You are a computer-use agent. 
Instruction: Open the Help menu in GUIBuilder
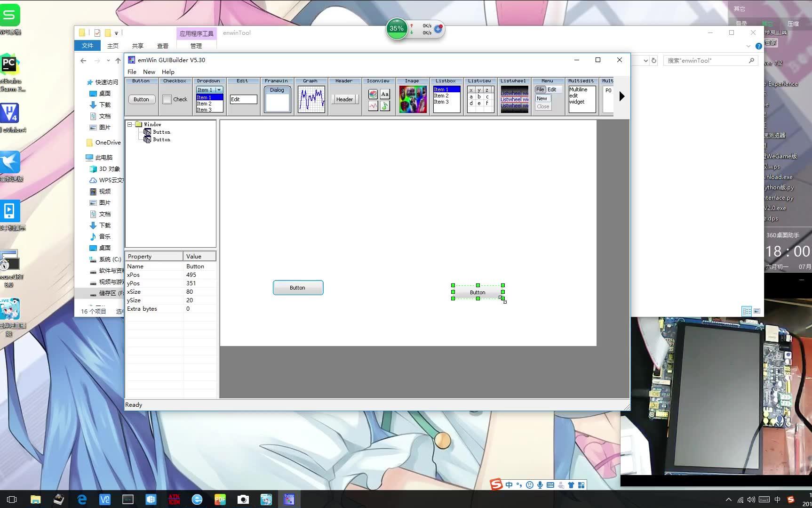[168, 72]
